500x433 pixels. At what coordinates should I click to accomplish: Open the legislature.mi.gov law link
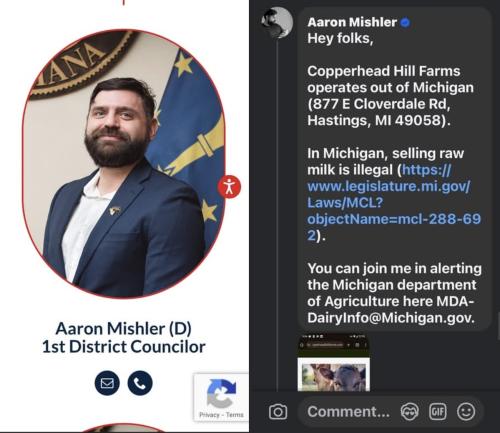click(x=393, y=202)
